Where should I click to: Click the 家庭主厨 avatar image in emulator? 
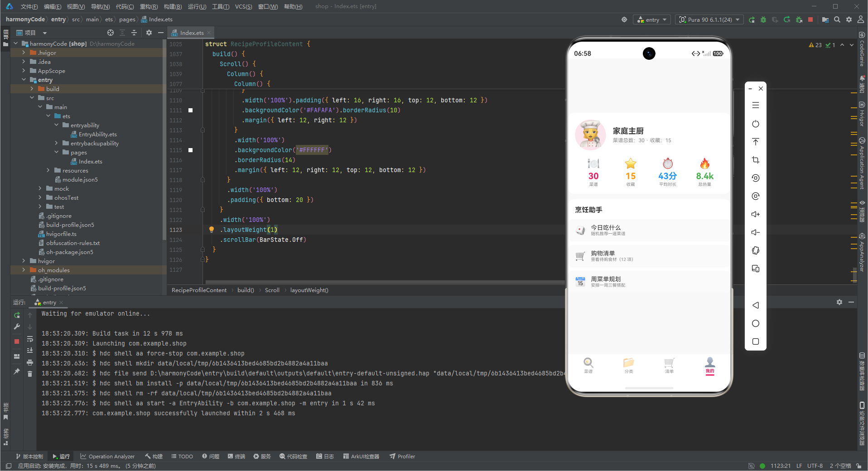tap(591, 135)
